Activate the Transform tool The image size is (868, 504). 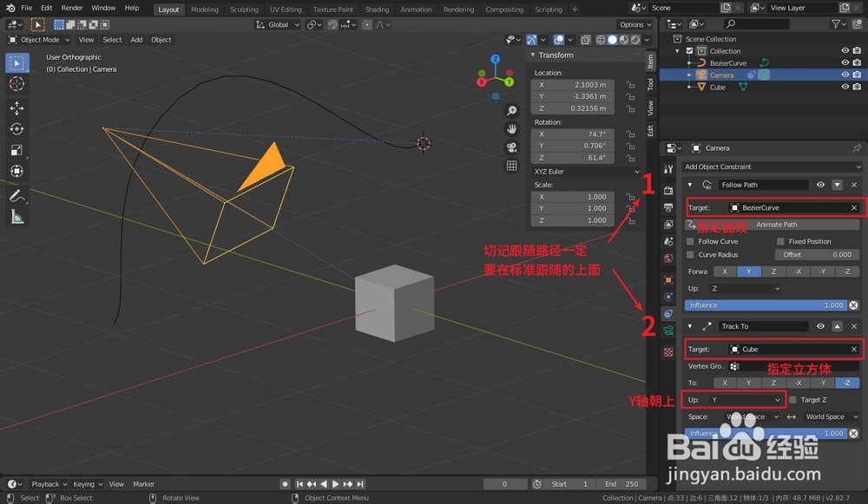click(17, 172)
